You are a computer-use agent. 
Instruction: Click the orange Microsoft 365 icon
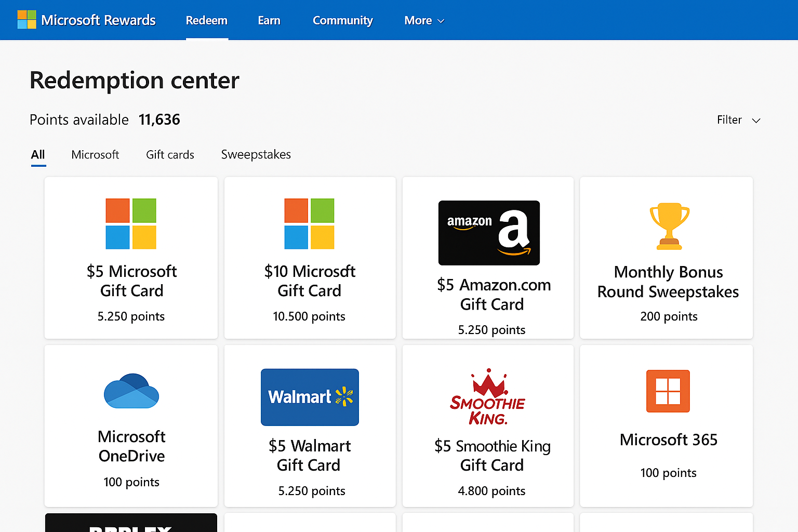tap(668, 391)
